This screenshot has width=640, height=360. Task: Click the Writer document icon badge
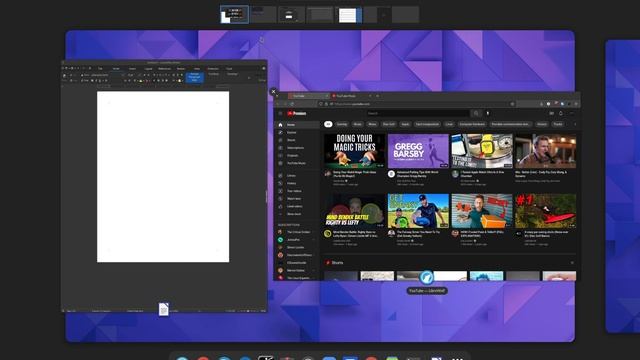(164, 309)
